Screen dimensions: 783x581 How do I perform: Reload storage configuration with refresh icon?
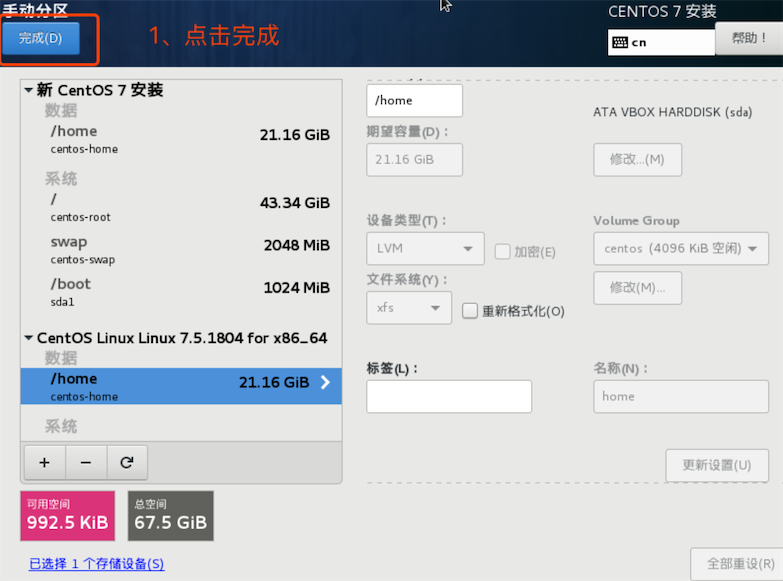click(127, 463)
